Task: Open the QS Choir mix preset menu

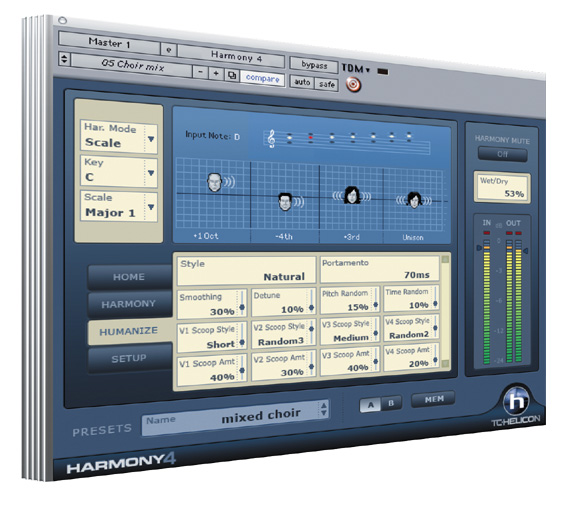Action: click(132, 65)
